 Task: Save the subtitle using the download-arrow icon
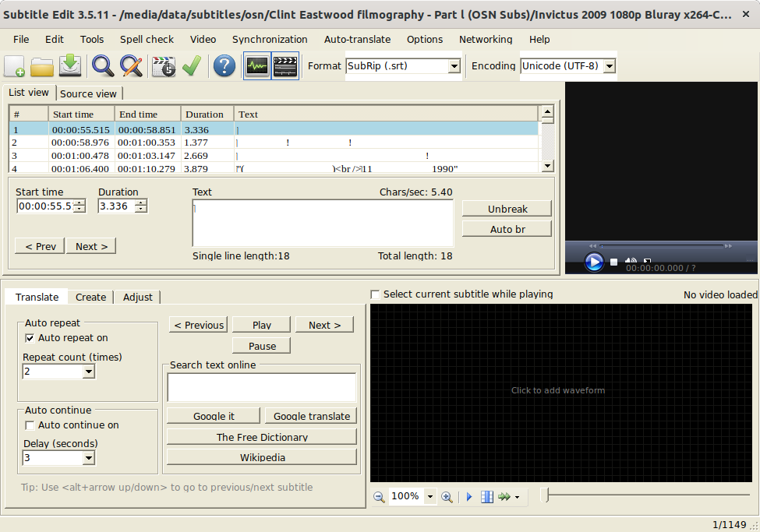click(70, 67)
